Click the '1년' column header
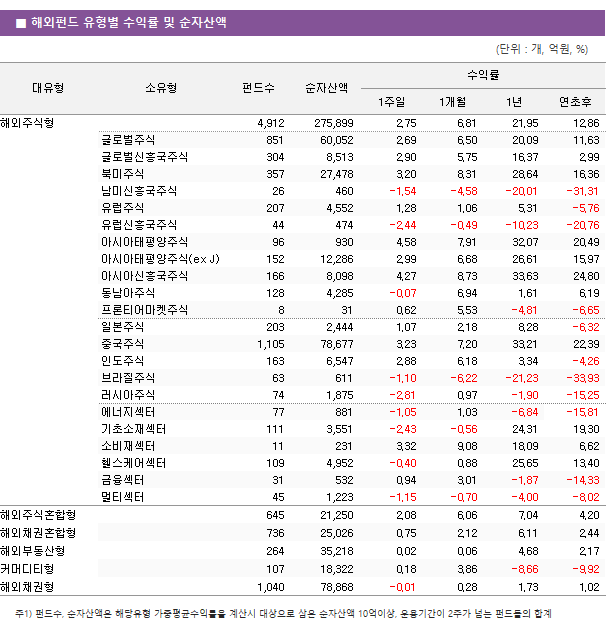The height and width of the screenshot is (622, 612). point(514,102)
